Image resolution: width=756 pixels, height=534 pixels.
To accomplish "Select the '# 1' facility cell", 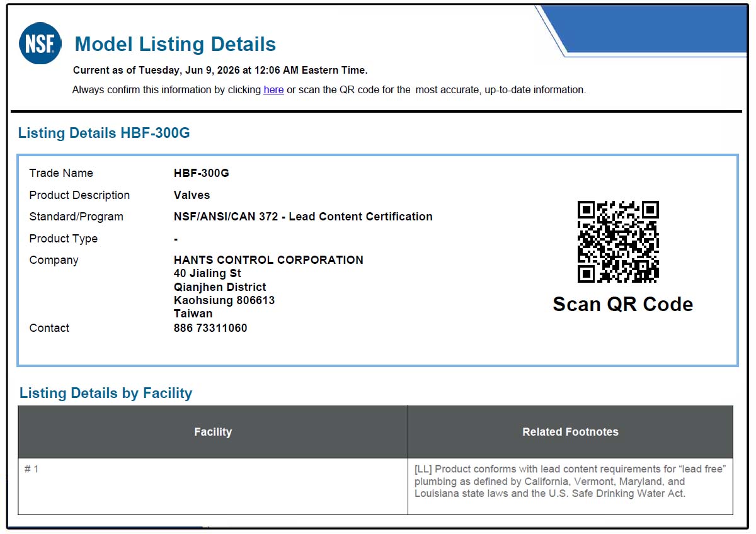I will [x=213, y=486].
